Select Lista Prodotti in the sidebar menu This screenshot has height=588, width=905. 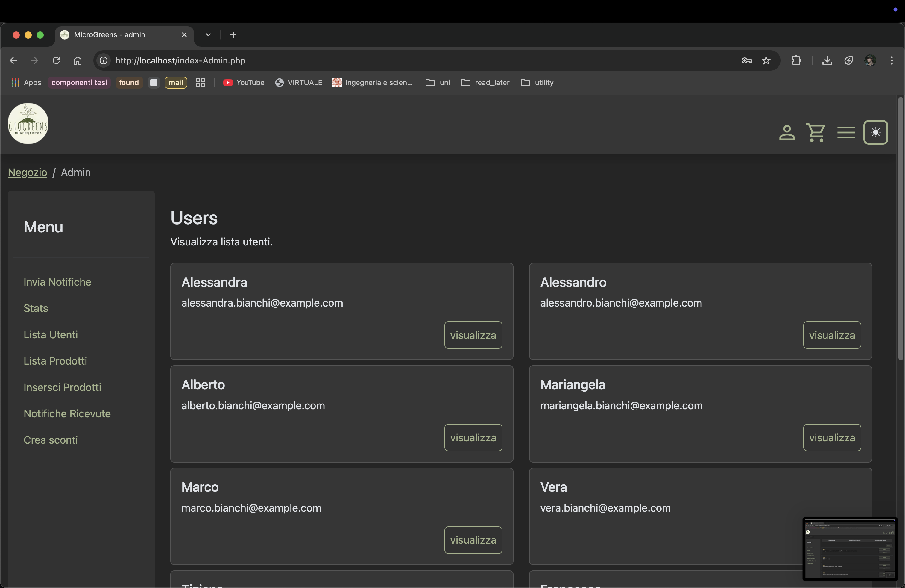[x=55, y=360]
